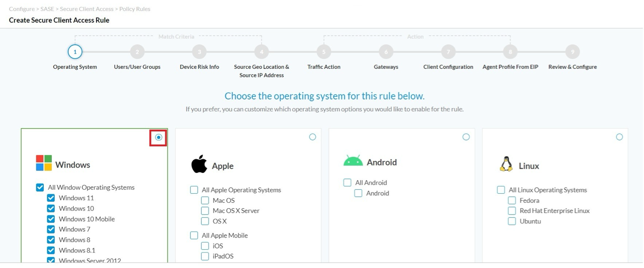Image resolution: width=644 pixels, height=268 pixels.
Task: Select step 6 Gateways circle
Action: (x=386, y=52)
